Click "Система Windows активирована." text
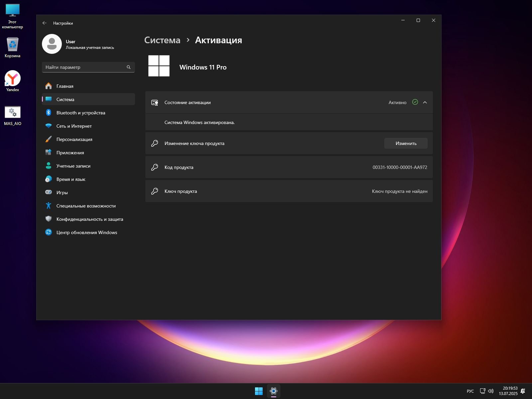 coord(199,122)
